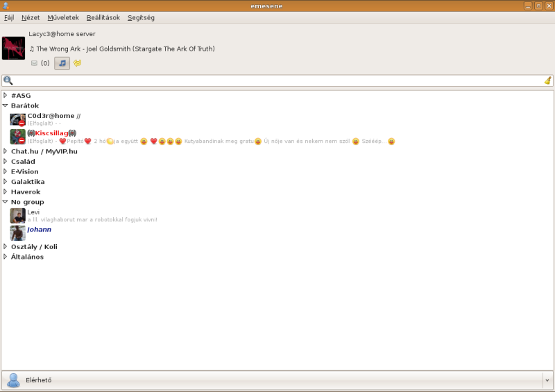Click the Elérhető status label
Image resolution: width=555 pixels, height=392 pixels.
[x=39, y=380]
